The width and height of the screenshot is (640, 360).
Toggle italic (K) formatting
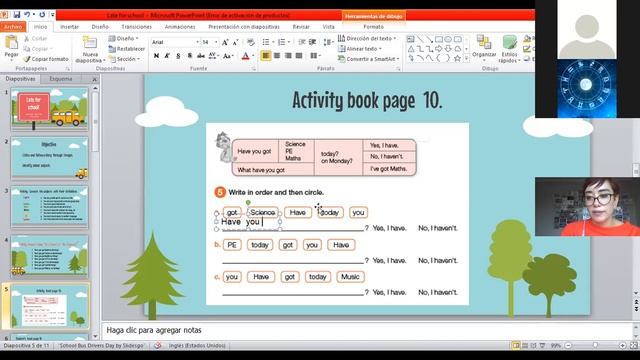[x=167, y=56]
